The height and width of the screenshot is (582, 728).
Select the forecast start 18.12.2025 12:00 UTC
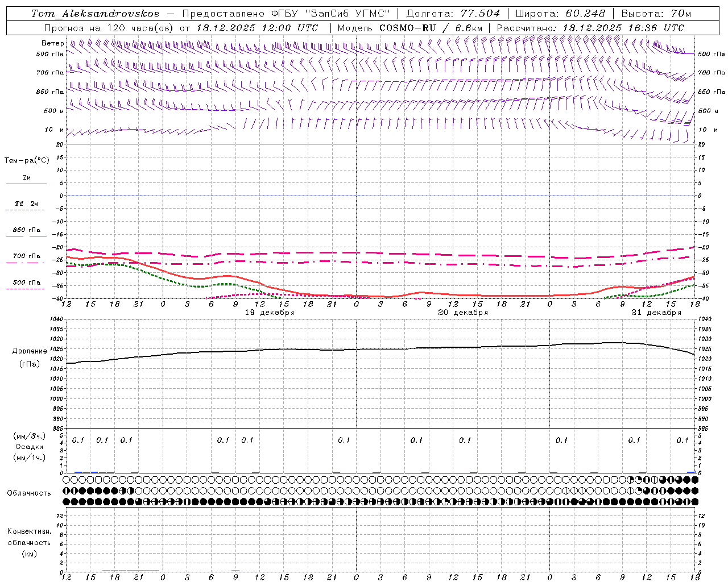click(257, 28)
